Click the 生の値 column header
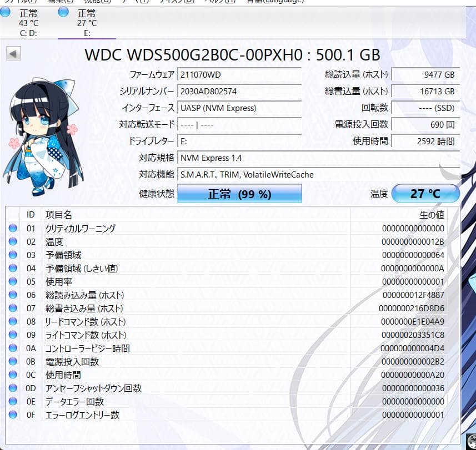 tap(399, 215)
